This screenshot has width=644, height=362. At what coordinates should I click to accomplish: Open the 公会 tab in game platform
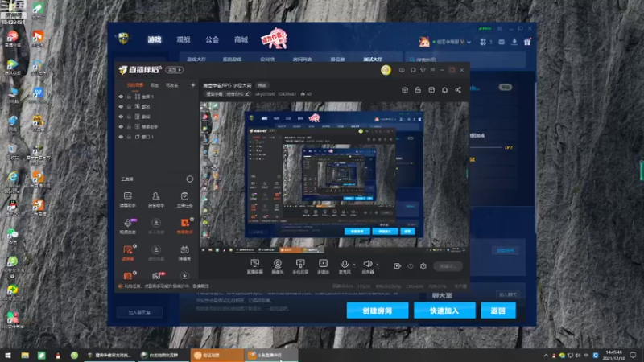pyautogui.click(x=212, y=39)
